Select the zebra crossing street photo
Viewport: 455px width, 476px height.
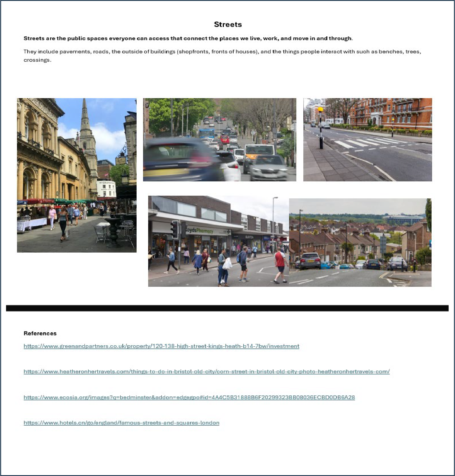pyautogui.click(x=367, y=140)
